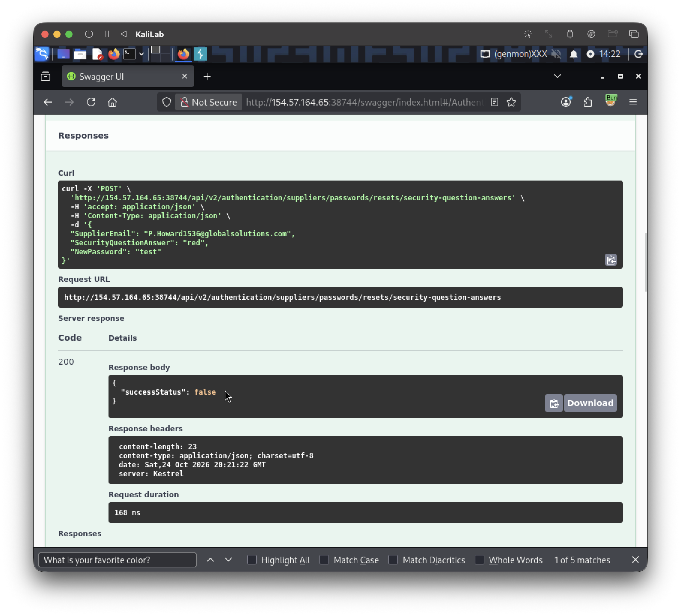Click the address bar URL
Screen dimensions: 681x616
coord(365,102)
